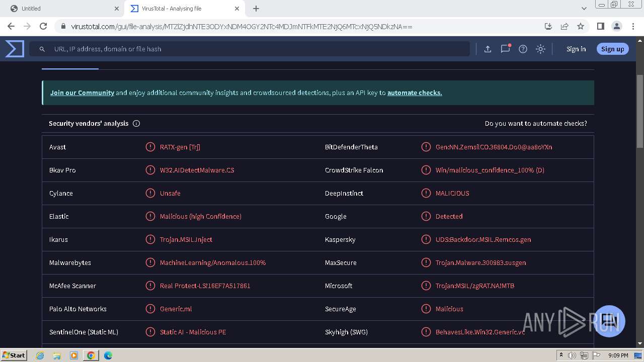Click the alert icon in the Avast row
This screenshot has width=644, height=362.
(x=150, y=147)
